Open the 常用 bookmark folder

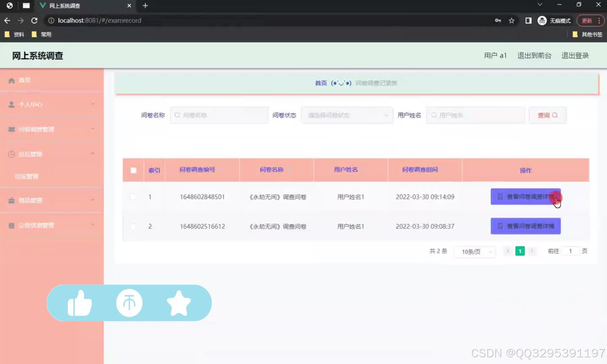(x=41, y=34)
